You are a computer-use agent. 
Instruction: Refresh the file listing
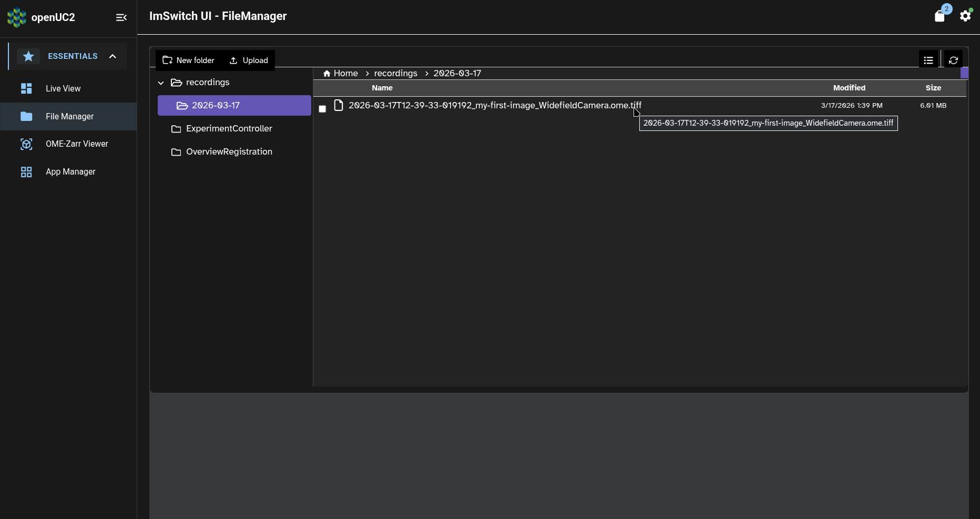click(954, 59)
